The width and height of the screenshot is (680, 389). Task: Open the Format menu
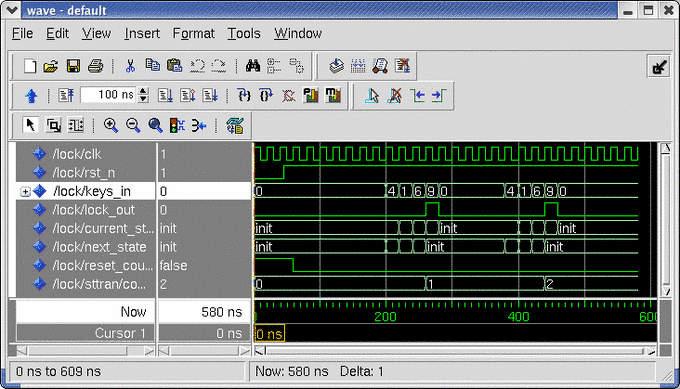point(193,33)
